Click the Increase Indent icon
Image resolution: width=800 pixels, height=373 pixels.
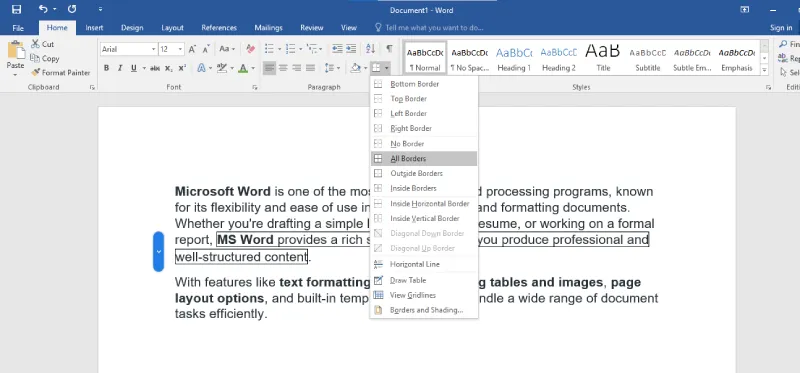point(351,49)
